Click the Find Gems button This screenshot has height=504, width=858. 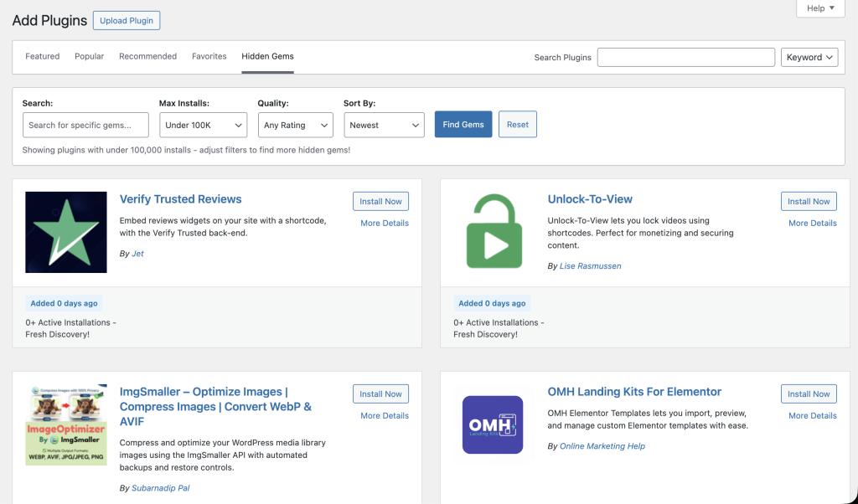463,125
